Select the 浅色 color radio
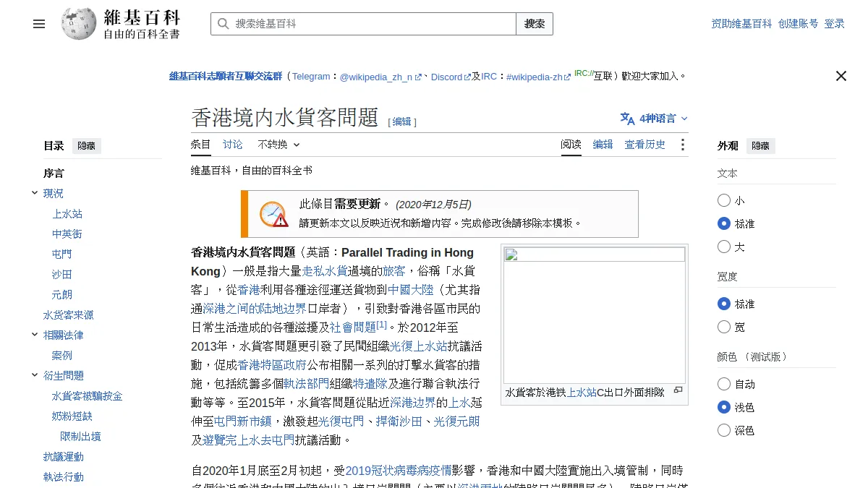The image size is (868, 488). [724, 407]
